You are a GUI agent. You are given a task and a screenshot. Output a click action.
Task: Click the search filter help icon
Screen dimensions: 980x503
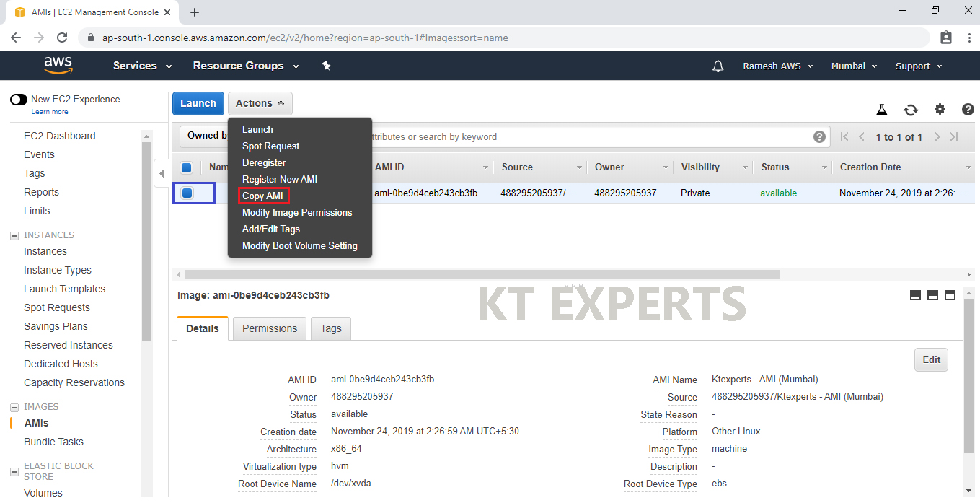click(819, 136)
